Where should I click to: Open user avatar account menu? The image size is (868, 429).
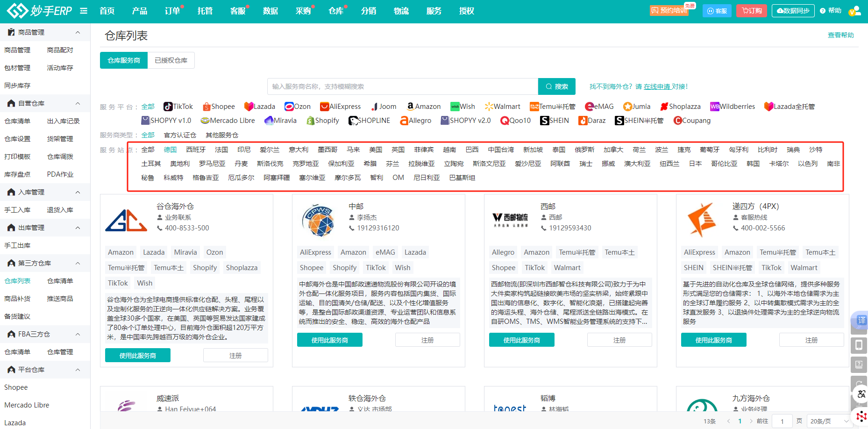coord(854,11)
